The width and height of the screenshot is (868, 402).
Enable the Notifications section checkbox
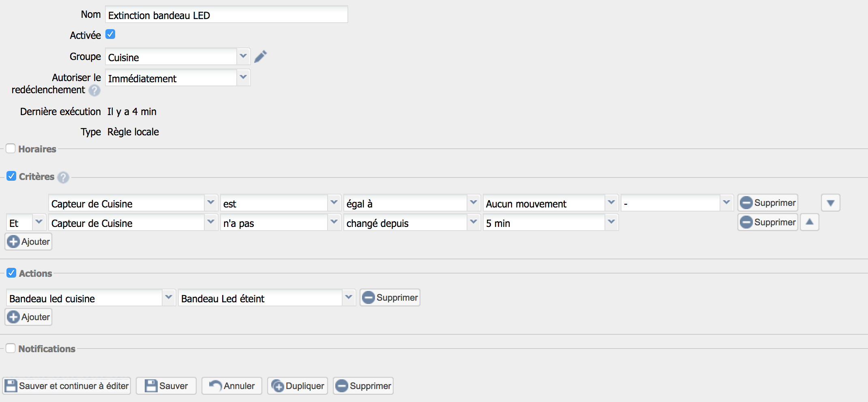coord(11,348)
